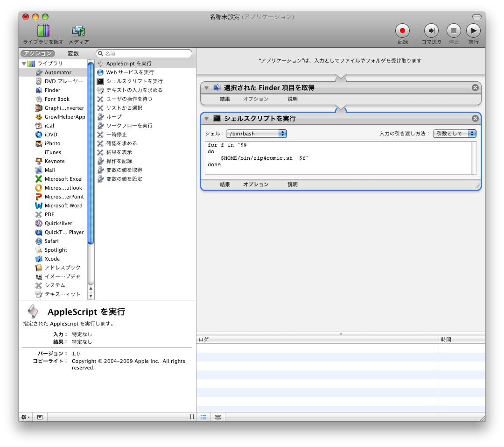Open the 入力の引き渡し方法 dropdown
The height and width of the screenshot is (447, 504).
pos(455,134)
